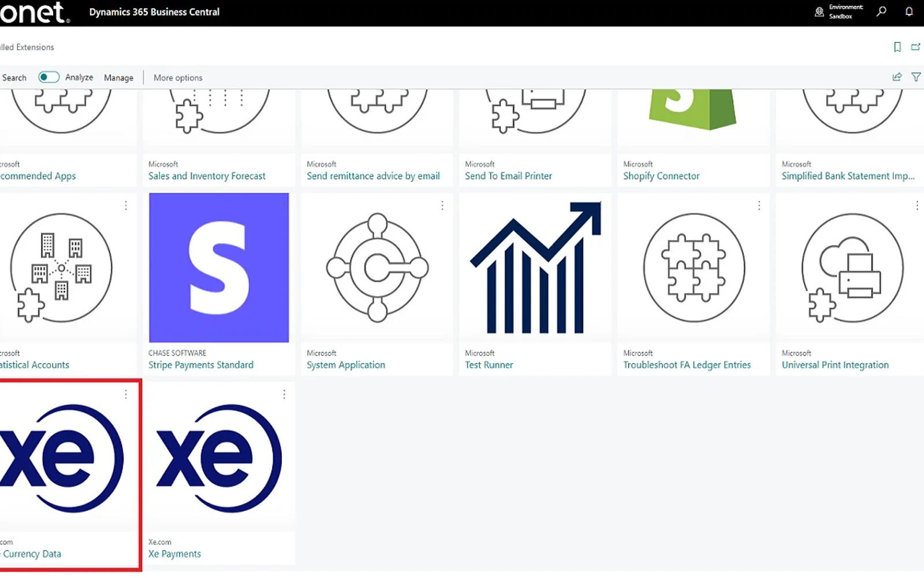The height and width of the screenshot is (578, 924).
Task: Open options menu for Statistical Accounts tile
Action: (x=126, y=205)
